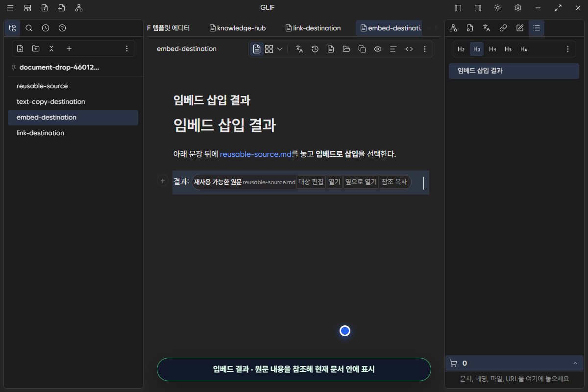
Task: Click open folder icon in editor toolbar
Action: pyautogui.click(x=346, y=49)
